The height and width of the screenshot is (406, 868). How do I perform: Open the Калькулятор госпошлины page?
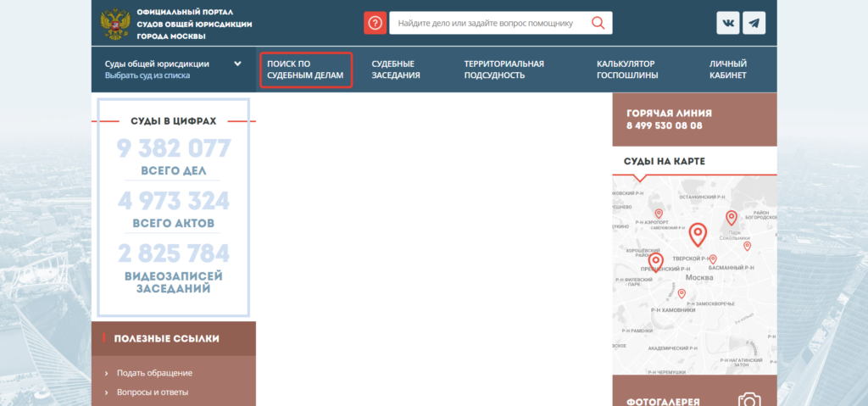(x=626, y=70)
